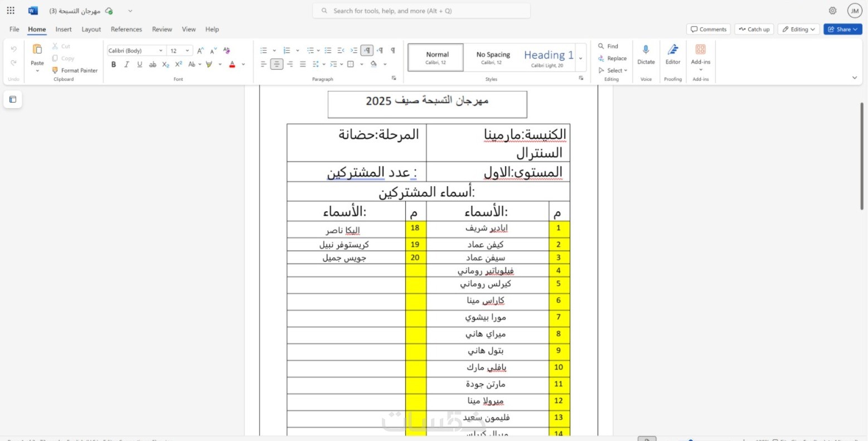Toggle center alignment
Image resolution: width=868 pixels, height=441 pixels.
277,64
